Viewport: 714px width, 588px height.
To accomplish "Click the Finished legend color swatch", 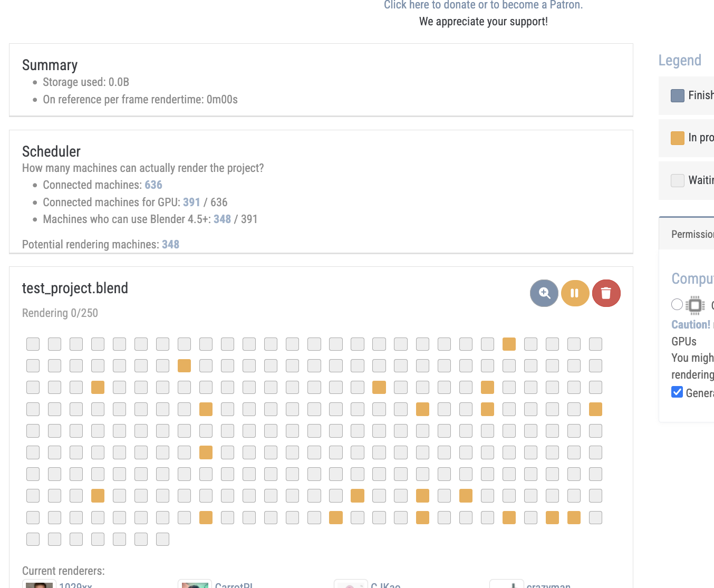I will click(x=677, y=95).
